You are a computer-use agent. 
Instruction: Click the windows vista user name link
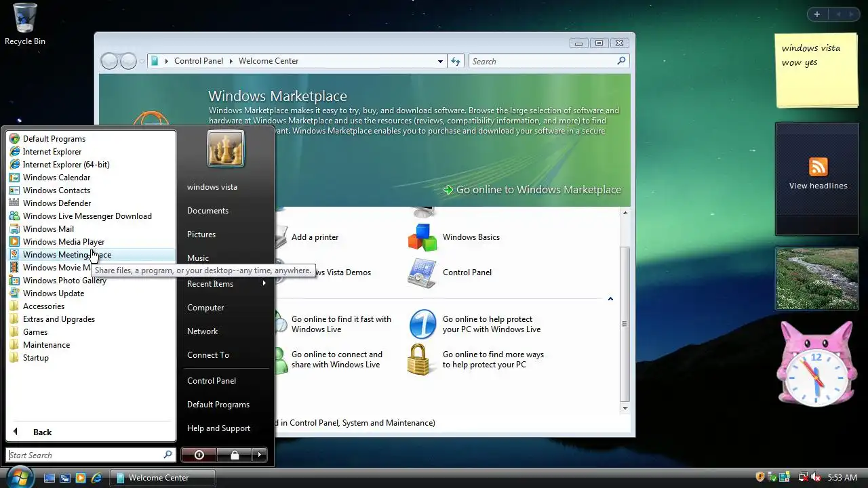(x=212, y=187)
